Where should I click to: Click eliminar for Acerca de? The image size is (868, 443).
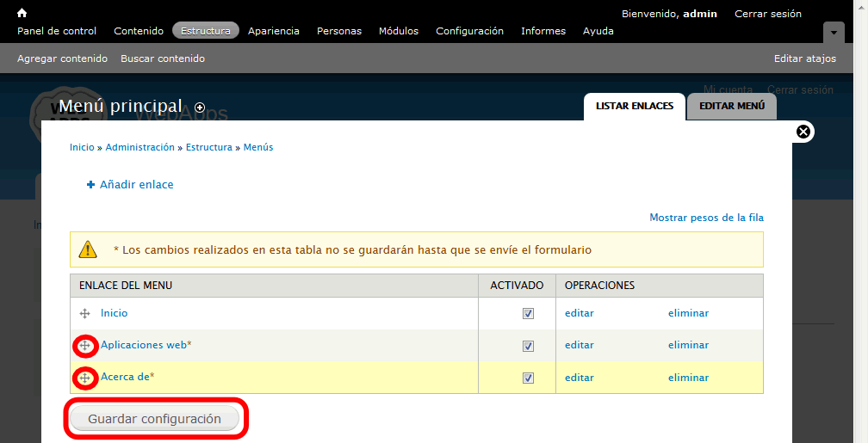(688, 377)
